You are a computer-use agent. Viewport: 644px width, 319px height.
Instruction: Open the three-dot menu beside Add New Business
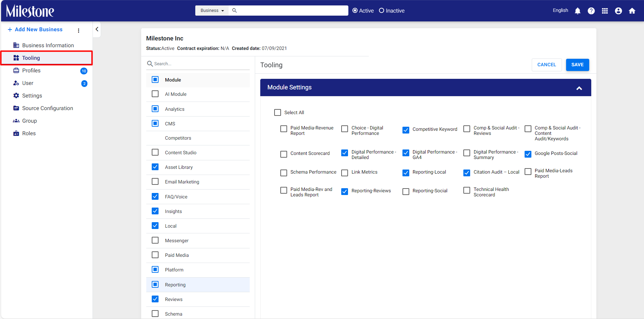point(79,30)
